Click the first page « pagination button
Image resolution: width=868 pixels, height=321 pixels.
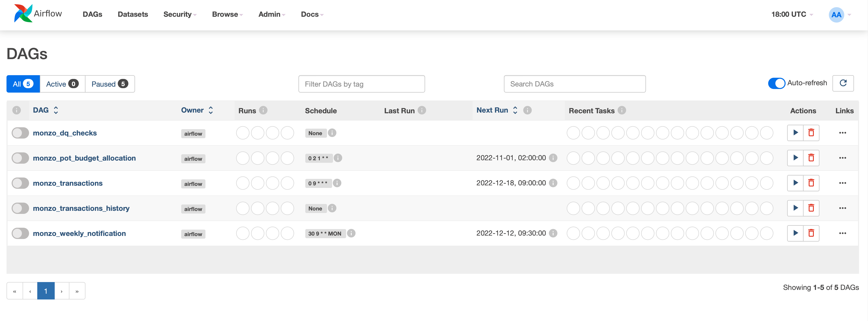coord(15,291)
